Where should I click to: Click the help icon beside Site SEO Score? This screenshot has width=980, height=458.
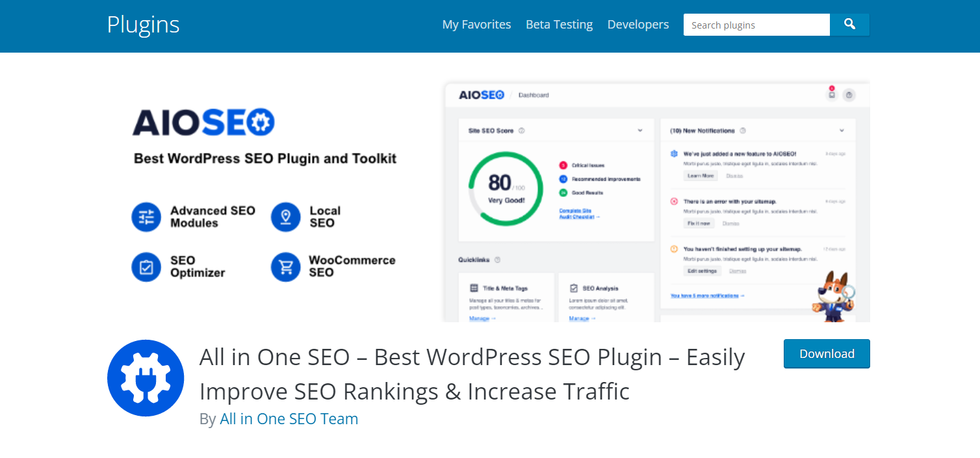point(522,131)
